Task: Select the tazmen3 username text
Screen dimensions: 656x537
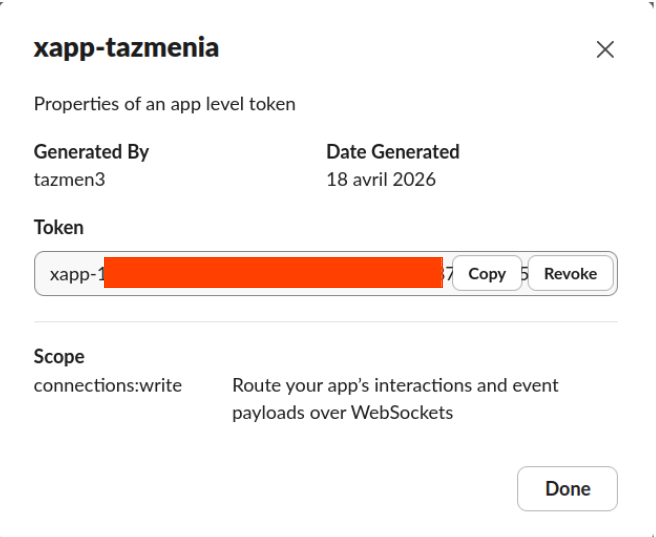Action: [x=69, y=181]
